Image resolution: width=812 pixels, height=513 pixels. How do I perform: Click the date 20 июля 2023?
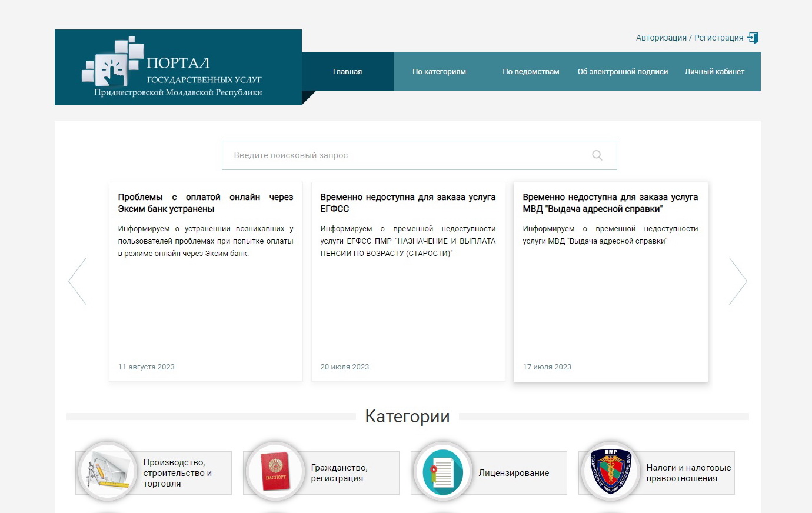click(x=344, y=367)
